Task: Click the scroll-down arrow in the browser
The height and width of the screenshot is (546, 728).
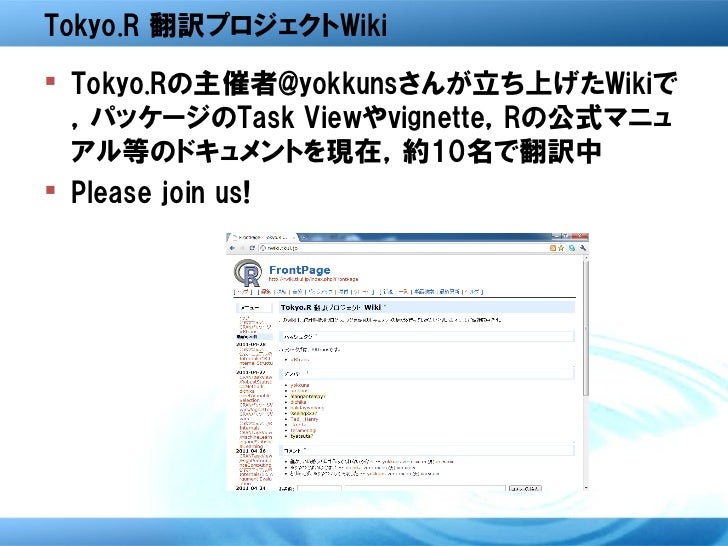Action: pos(585,488)
